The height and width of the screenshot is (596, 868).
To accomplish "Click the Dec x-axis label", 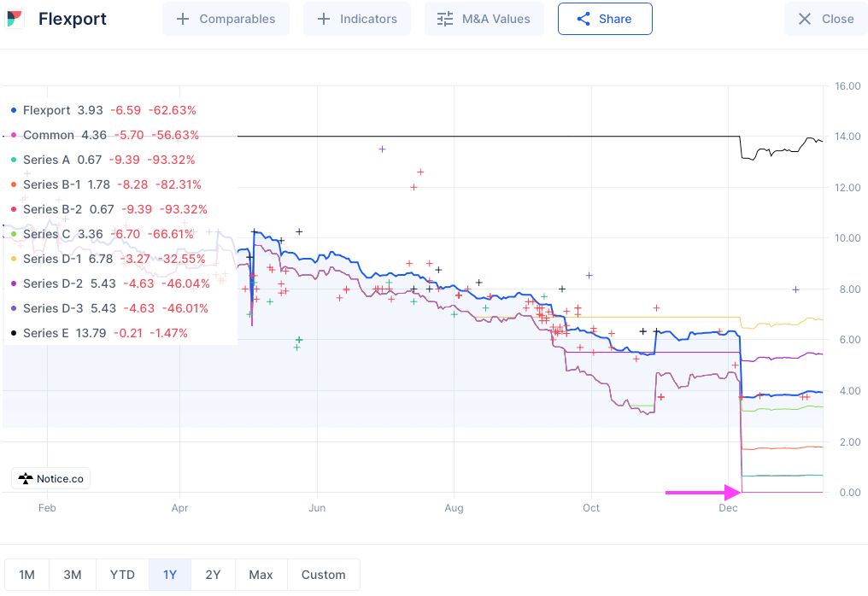I will (x=728, y=508).
